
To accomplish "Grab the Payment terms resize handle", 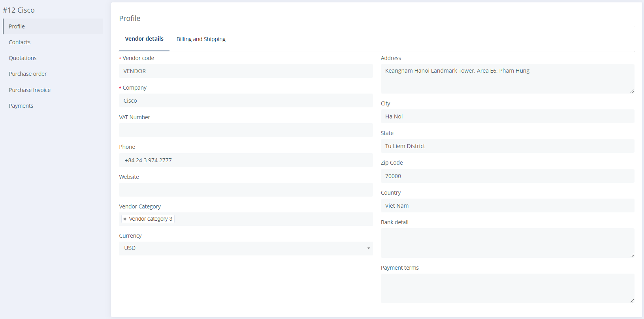I will tap(632, 301).
